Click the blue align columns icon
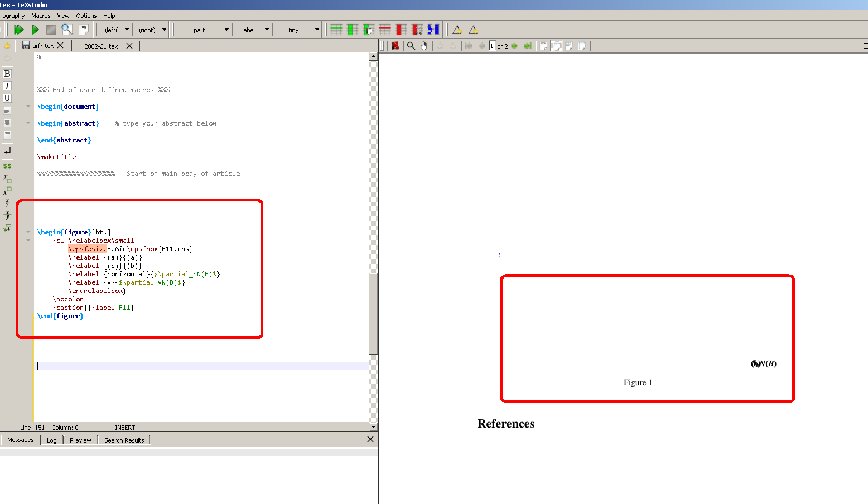This screenshot has height=504, width=868. point(433,30)
